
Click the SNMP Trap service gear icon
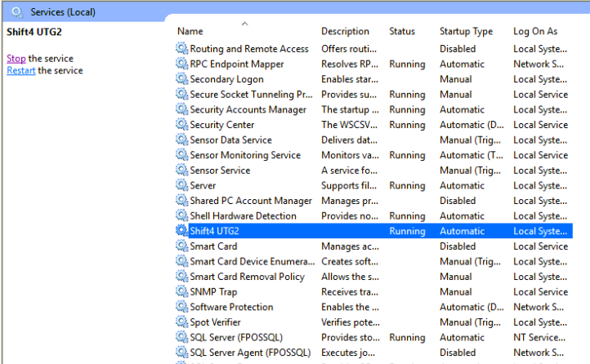click(181, 292)
